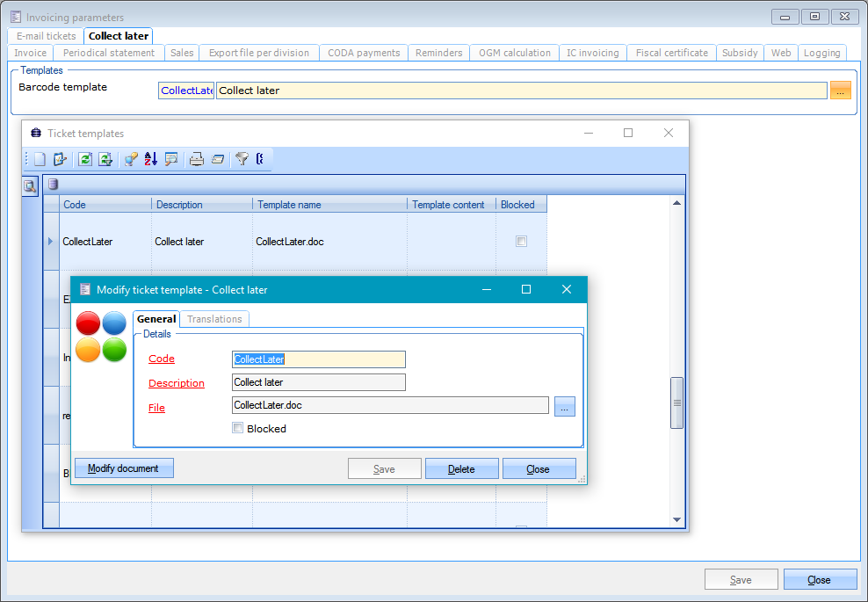Click the database cylinder icon above grid
Screen dimensions: 868x602
53,185
